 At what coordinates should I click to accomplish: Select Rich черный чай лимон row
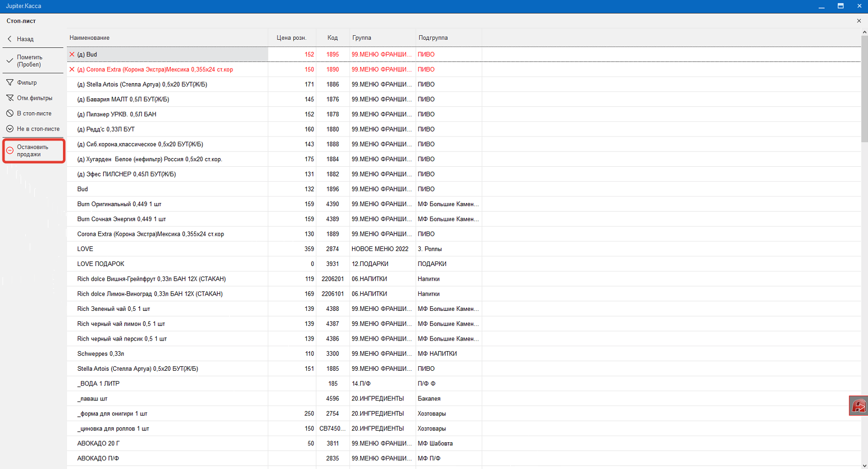[463, 324]
